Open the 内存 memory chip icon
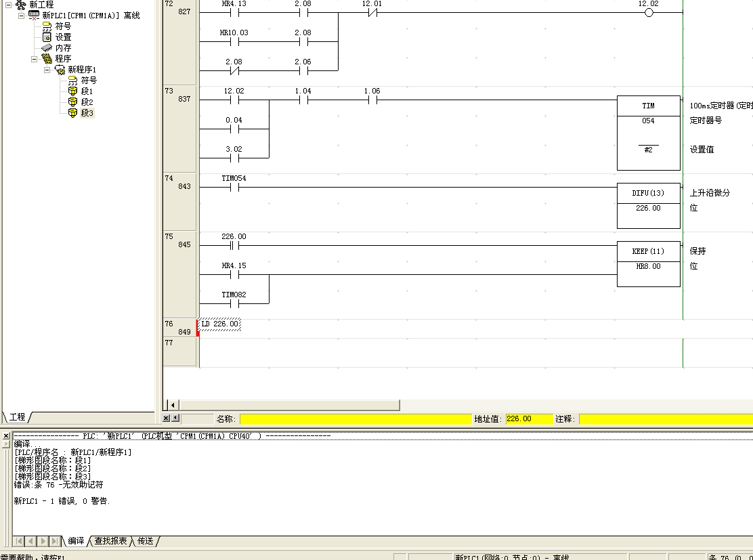The width and height of the screenshot is (753, 560). click(47, 48)
